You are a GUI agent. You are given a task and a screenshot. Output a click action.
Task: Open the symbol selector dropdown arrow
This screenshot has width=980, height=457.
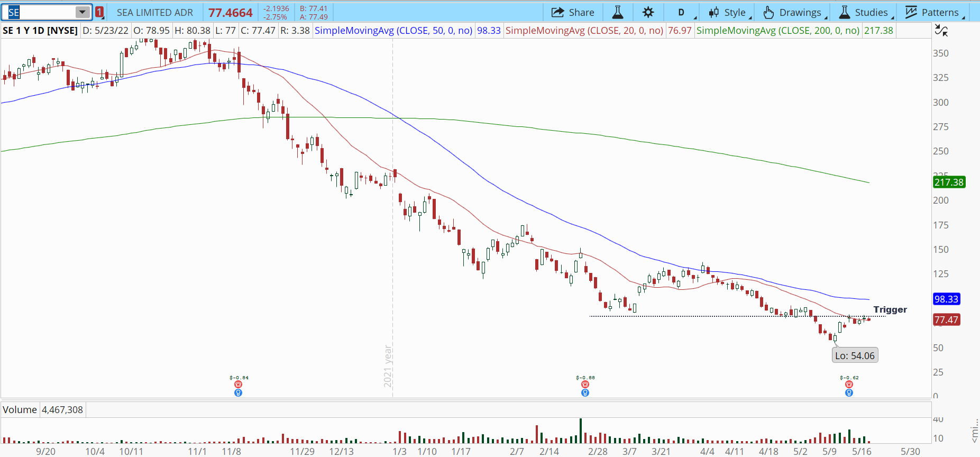click(83, 12)
